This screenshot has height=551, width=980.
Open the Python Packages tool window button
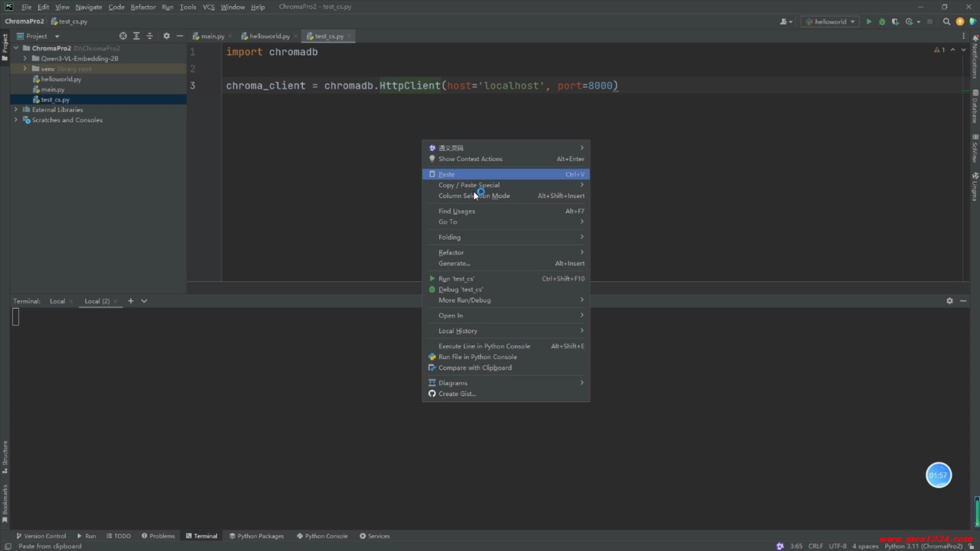point(256,536)
